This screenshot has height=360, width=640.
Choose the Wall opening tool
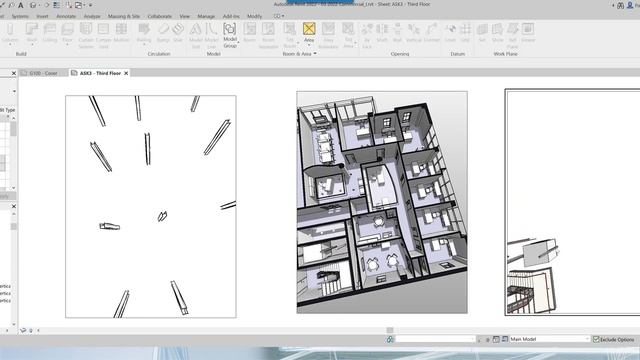397,33
